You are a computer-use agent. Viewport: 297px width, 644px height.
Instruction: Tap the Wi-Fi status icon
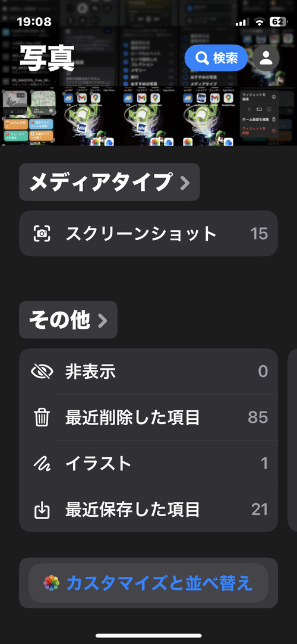[x=259, y=22]
